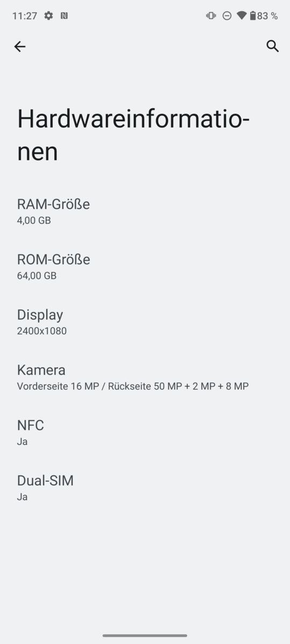The height and width of the screenshot is (644, 290).
Task: Tap the Hardwareinformationen page title
Action: coord(133,135)
